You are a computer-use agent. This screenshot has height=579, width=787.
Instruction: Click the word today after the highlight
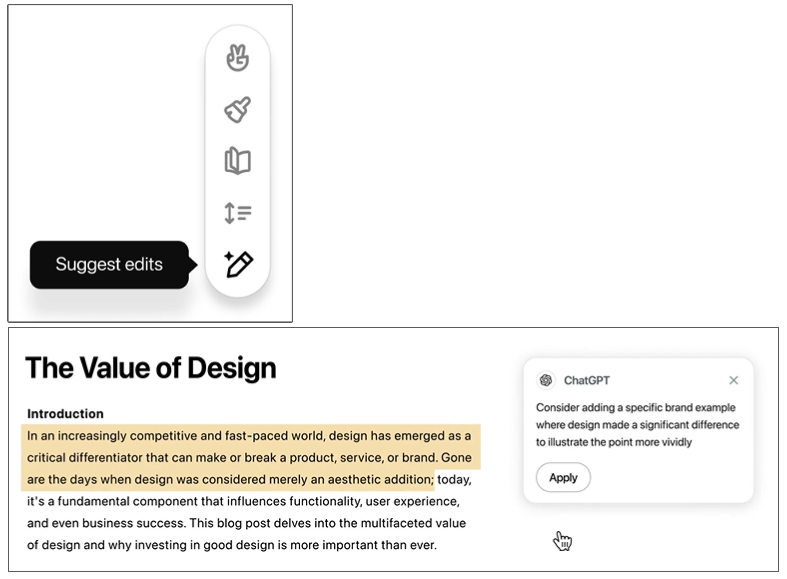[454, 479]
